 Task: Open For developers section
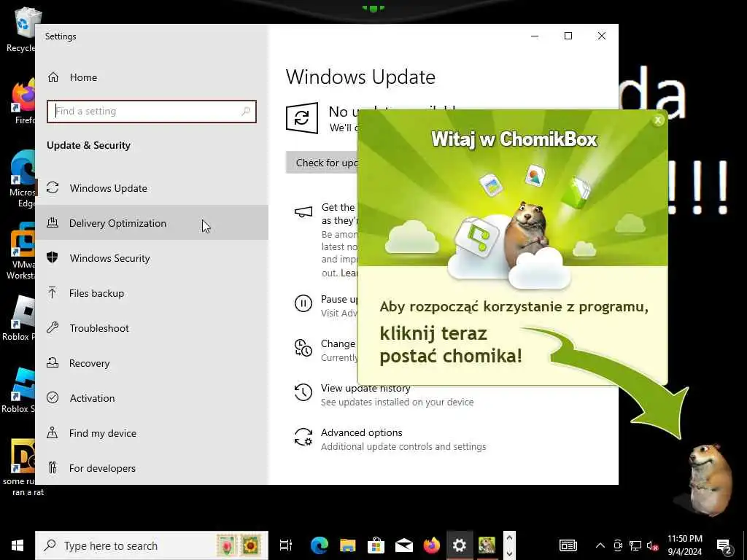pos(152,468)
